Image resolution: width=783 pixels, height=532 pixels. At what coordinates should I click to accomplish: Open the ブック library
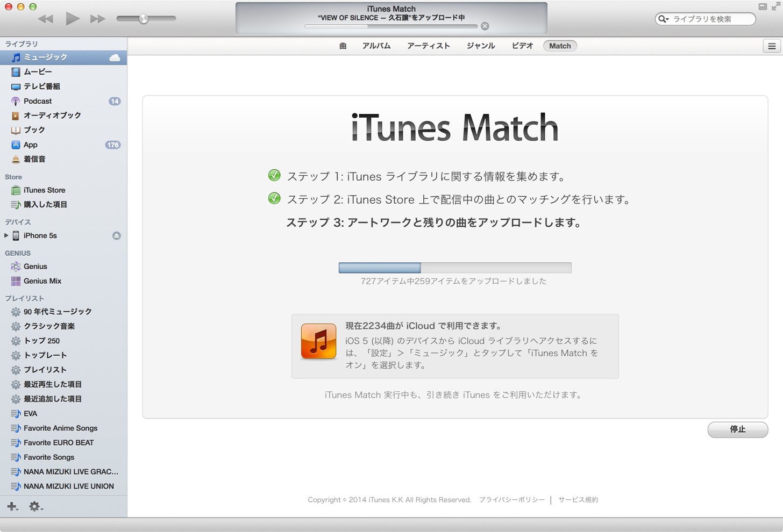[63, 130]
